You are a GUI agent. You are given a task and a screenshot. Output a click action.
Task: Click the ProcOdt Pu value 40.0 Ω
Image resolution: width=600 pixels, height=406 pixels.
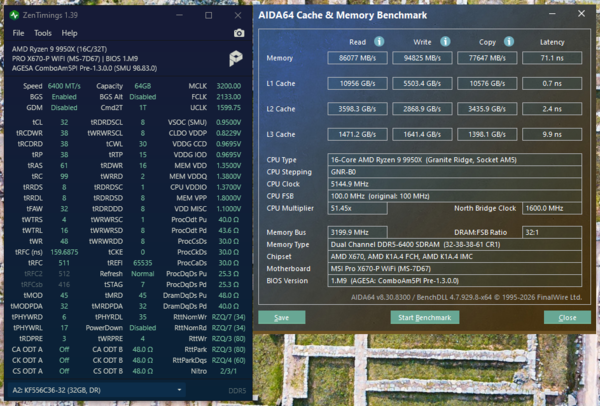pyautogui.click(x=228, y=220)
